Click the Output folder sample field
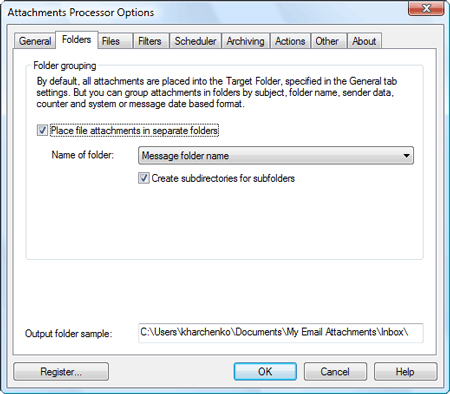This screenshot has width=450, height=394. coord(281,333)
